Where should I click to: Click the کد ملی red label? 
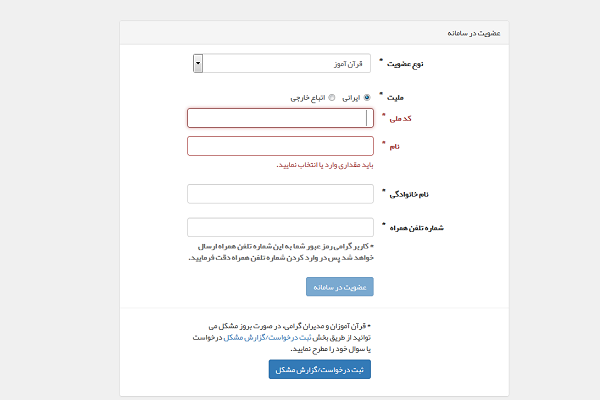pos(401,119)
